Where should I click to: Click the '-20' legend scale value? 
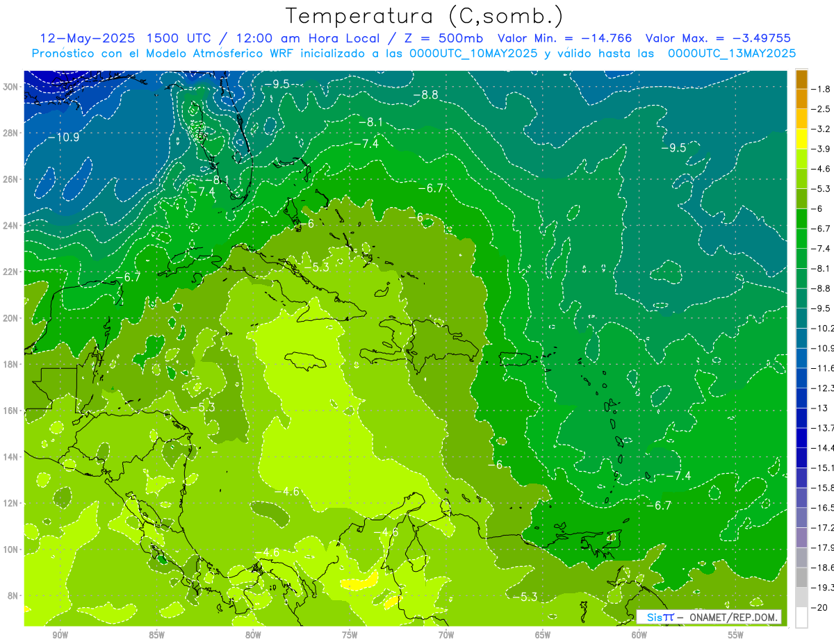click(x=819, y=607)
